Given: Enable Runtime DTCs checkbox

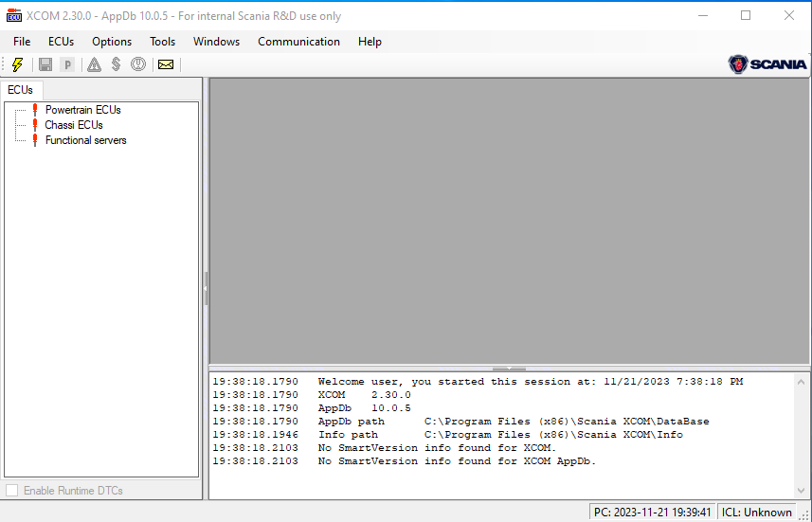Looking at the screenshot, I should tap(12, 490).
